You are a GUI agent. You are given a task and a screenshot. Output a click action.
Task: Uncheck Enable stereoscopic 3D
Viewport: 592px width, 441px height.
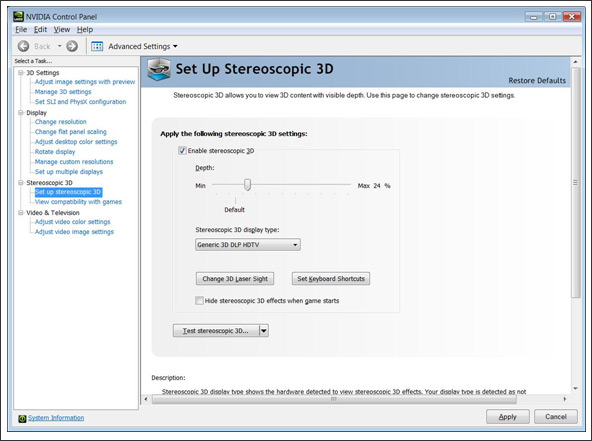point(182,151)
